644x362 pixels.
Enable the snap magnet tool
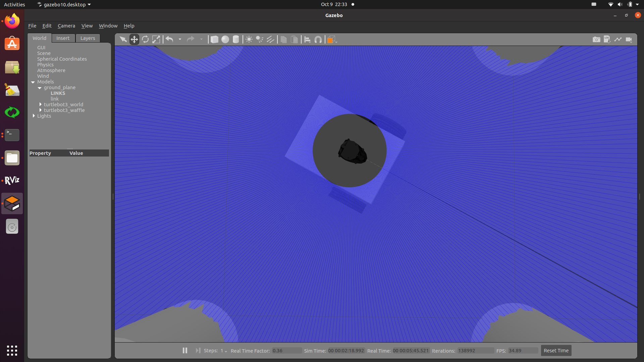click(x=318, y=40)
